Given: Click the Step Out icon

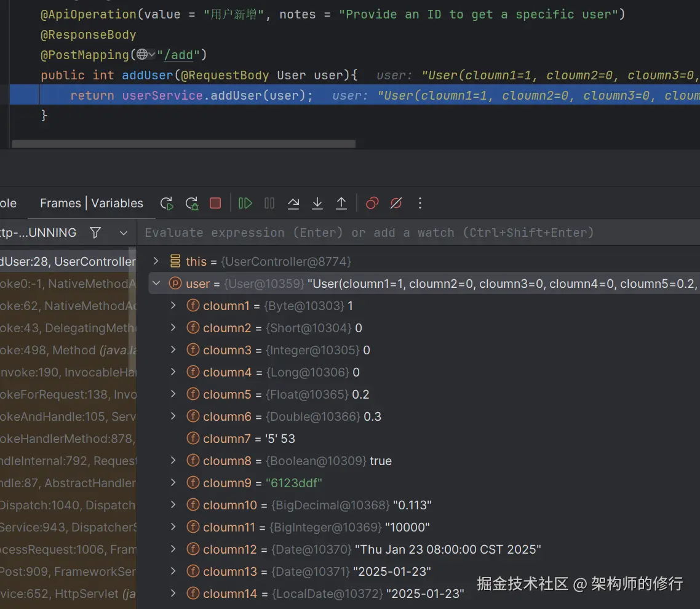Looking at the screenshot, I should click(341, 204).
